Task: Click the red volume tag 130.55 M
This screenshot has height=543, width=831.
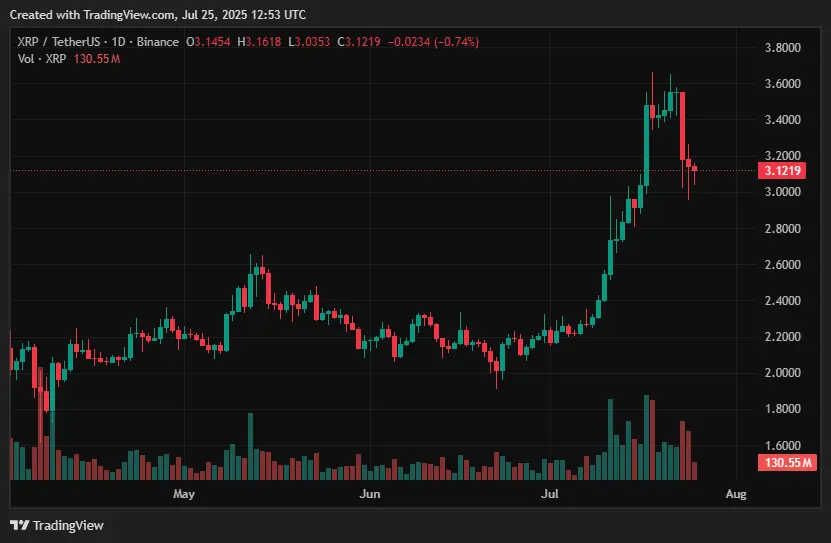Action: click(x=788, y=462)
